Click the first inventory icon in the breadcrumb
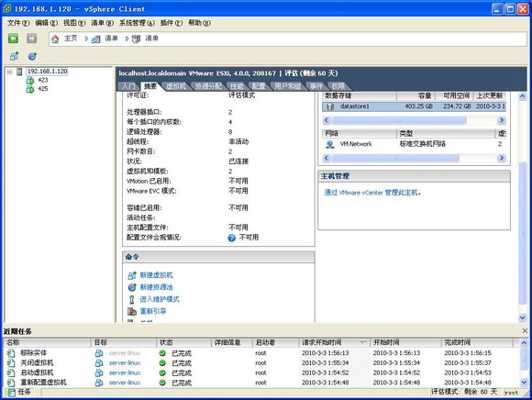The width and height of the screenshot is (532, 400). point(95,39)
